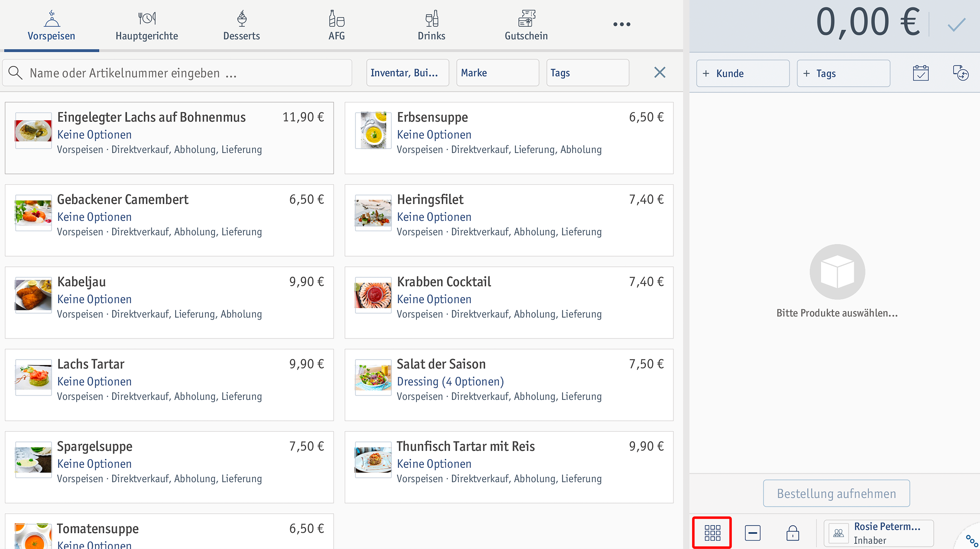
Task: Click the 9,90 € price of Lachs Tartar
Action: pos(307,364)
